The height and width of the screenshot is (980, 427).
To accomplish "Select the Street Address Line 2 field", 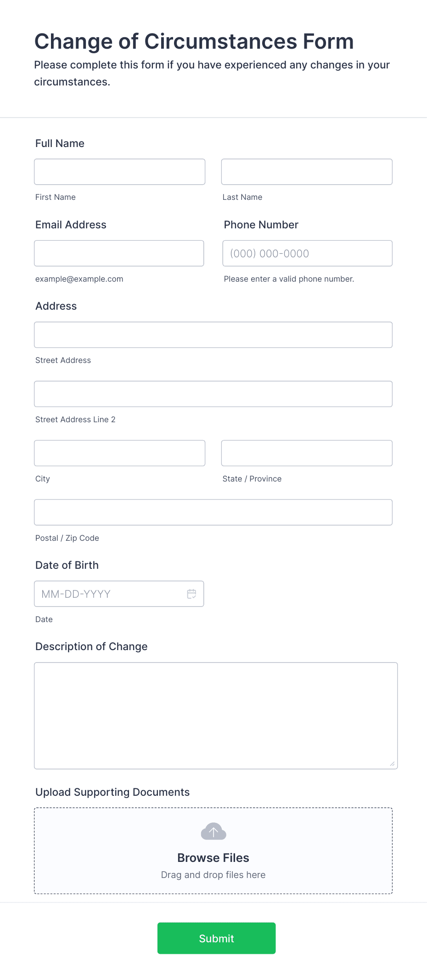I will point(213,394).
